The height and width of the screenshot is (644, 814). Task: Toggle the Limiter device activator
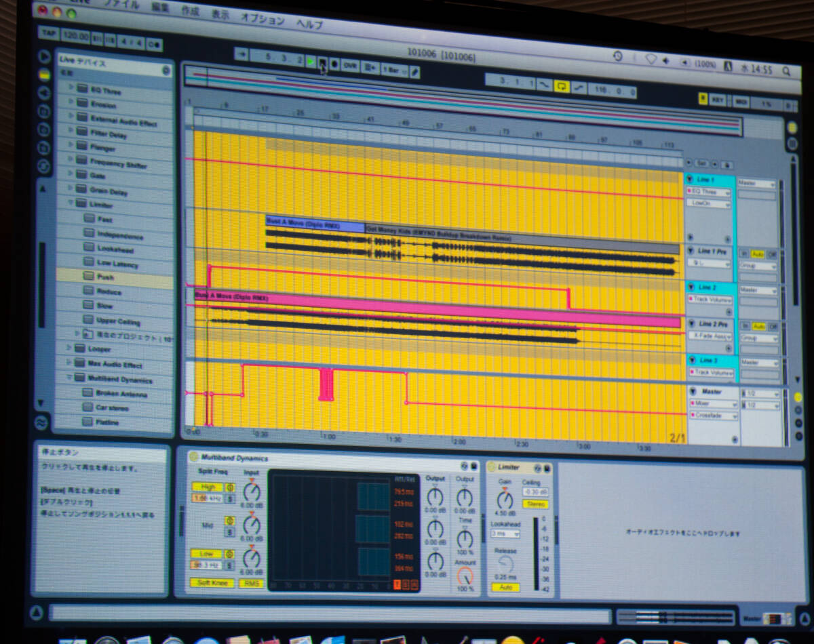(492, 467)
